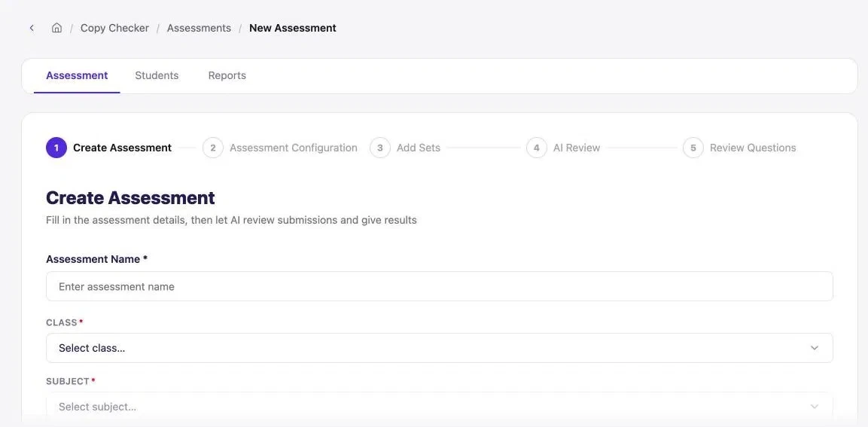Switch to the Assessment tab

tap(77, 75)
